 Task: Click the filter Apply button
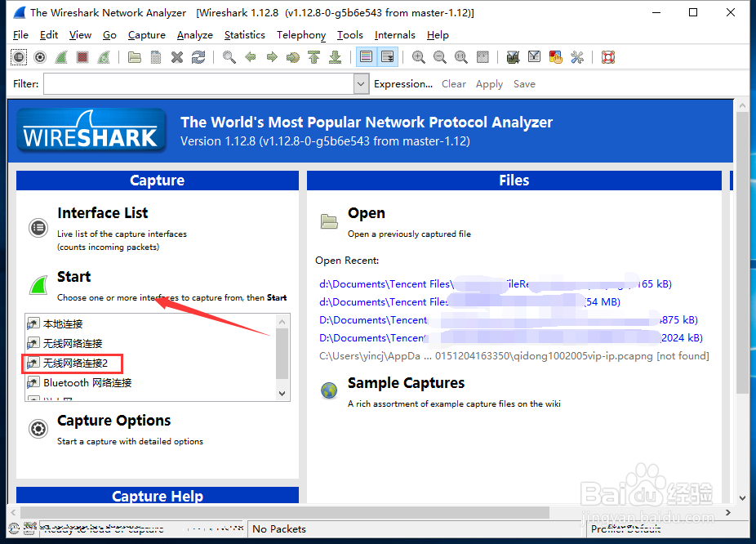click(489, 84)
